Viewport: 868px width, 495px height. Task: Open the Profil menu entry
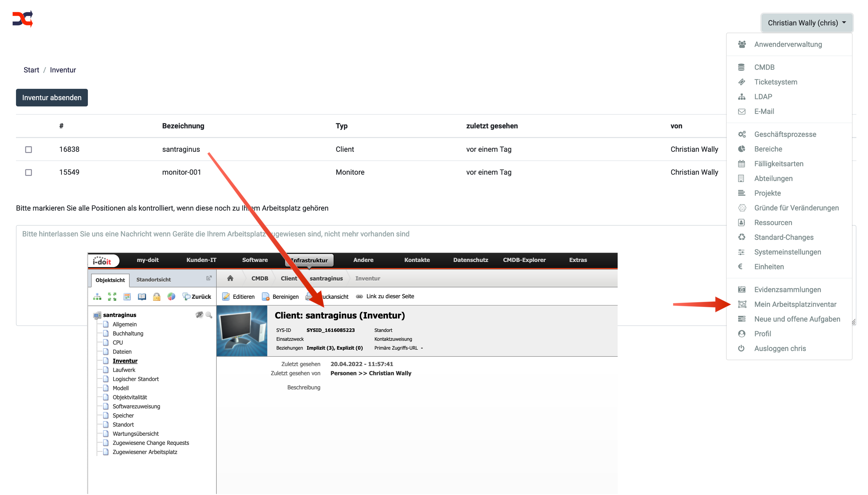[x=762, y=334]
